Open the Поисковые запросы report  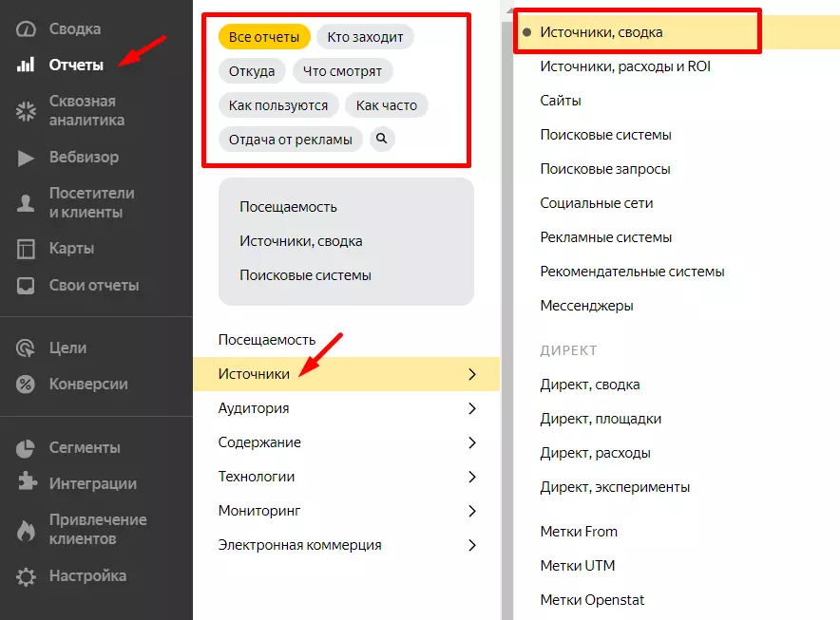click(x=605, y=169)
